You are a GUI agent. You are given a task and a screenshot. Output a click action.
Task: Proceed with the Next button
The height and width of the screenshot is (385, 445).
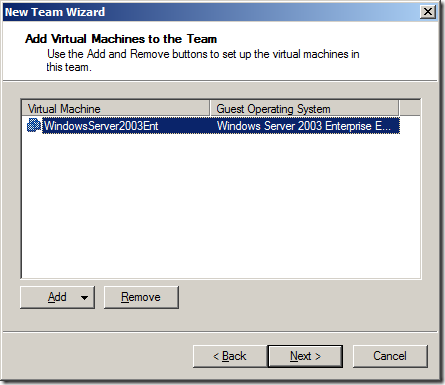(x=305, y=356)
